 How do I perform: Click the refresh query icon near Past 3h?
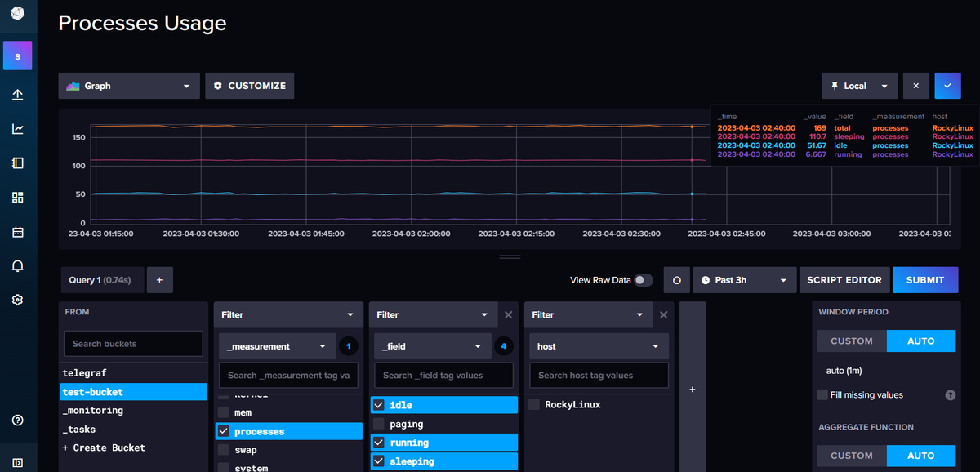click(676, 279)
